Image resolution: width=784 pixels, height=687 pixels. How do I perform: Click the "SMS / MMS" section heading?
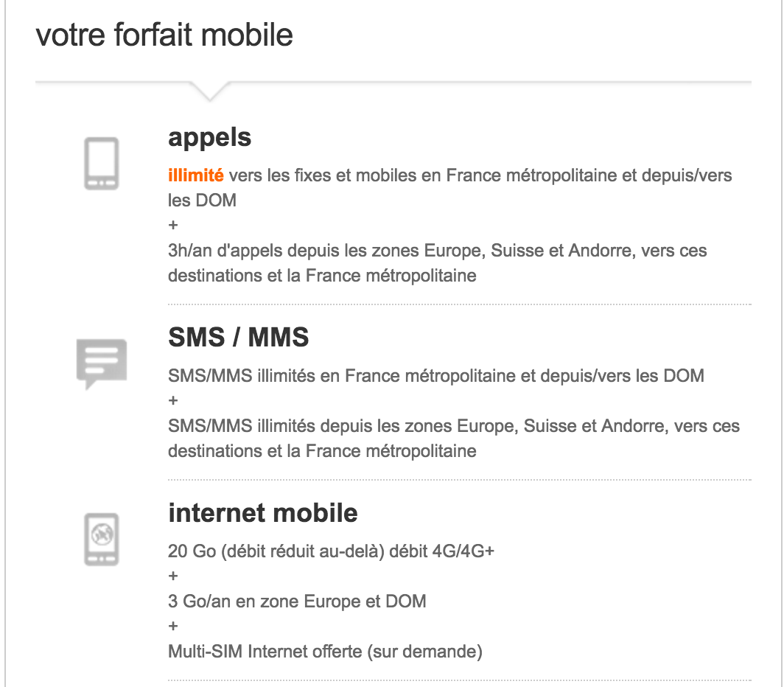[238, 337]
